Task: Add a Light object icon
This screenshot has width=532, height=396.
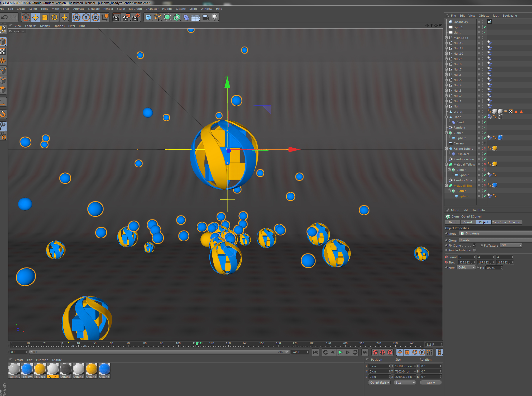Action: pyautogui.click(x=215, y=17)
